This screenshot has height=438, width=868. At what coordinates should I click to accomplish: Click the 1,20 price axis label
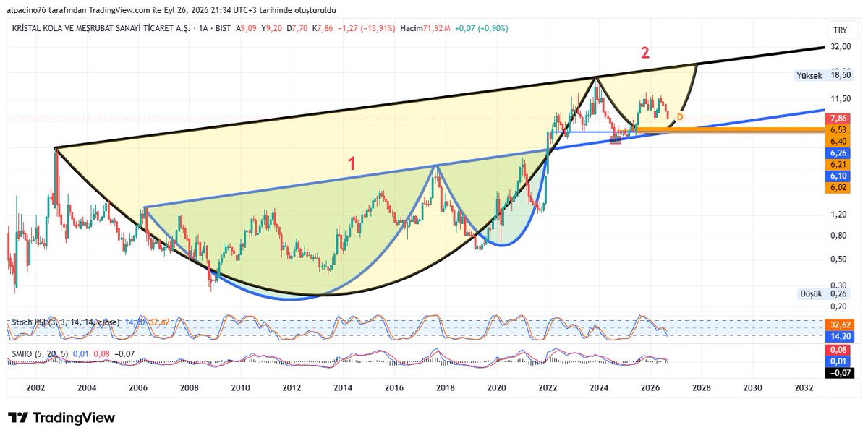click(x=838, y=215)
